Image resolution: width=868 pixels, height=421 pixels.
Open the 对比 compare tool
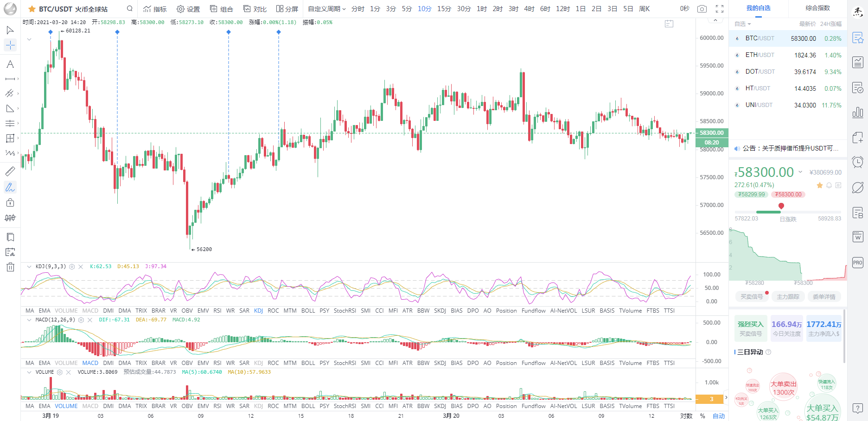[255, 9]
